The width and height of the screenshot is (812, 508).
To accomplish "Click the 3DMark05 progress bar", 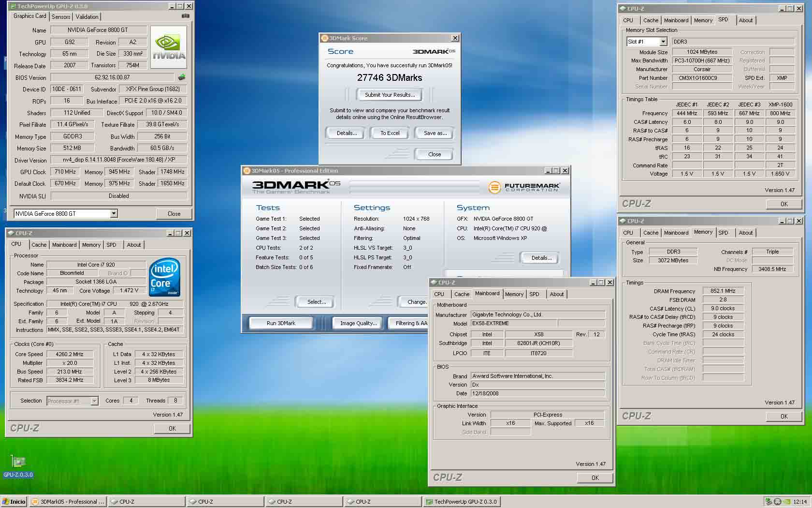I will click(414, 187).
